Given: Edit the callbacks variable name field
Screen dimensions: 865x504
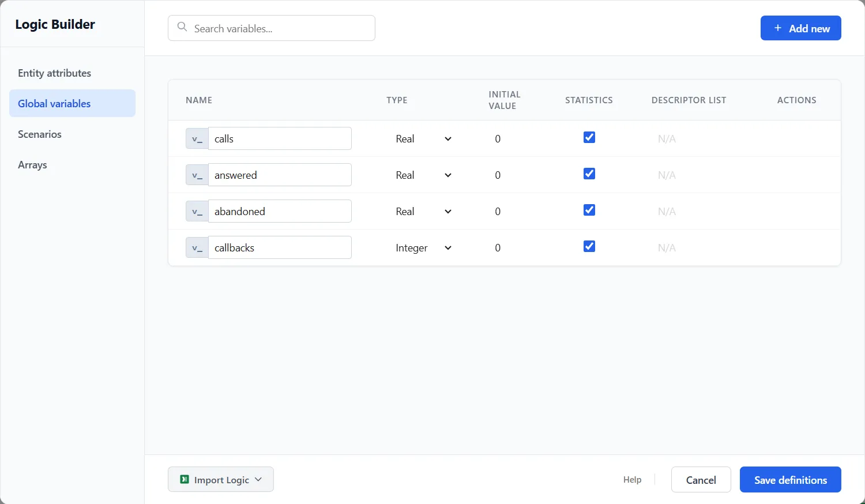Looking at the screenshot, I should click(280, 247).
